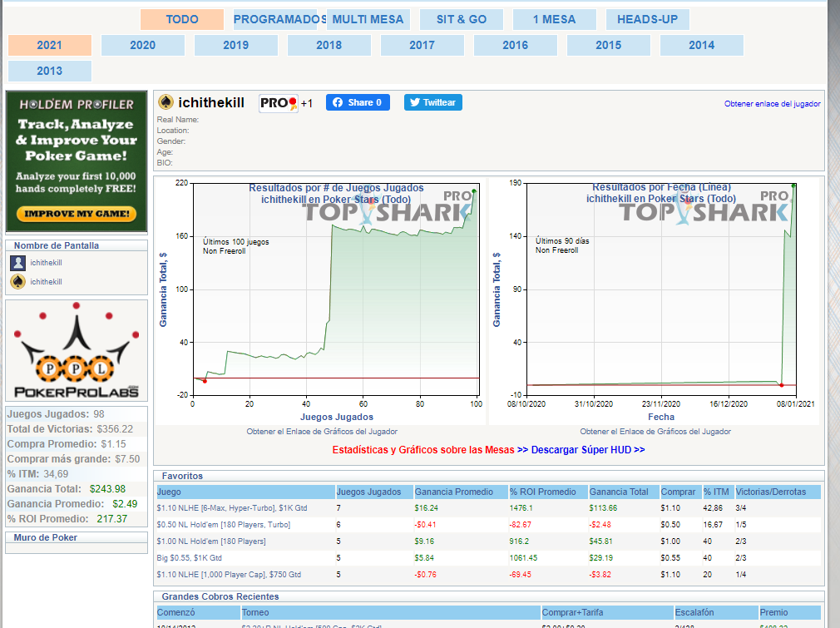
Task: Open the 1 MESA tab
Action: click(x=555, y=19)
